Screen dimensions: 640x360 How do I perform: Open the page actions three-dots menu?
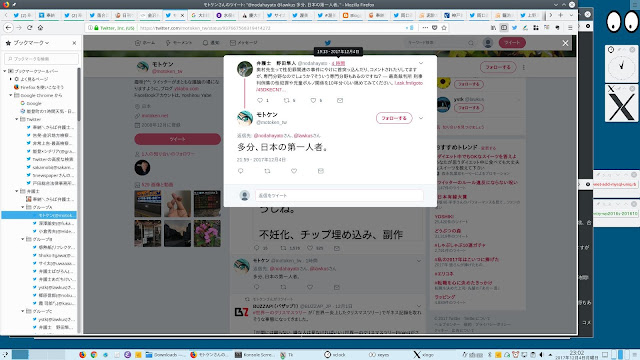point(425,27)
